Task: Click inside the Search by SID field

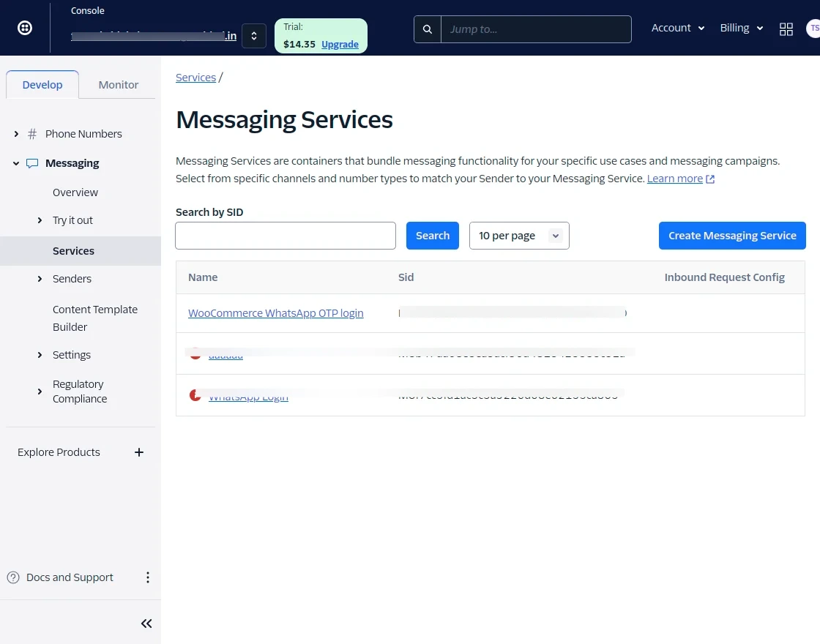Action: click(x=285, y=236)
